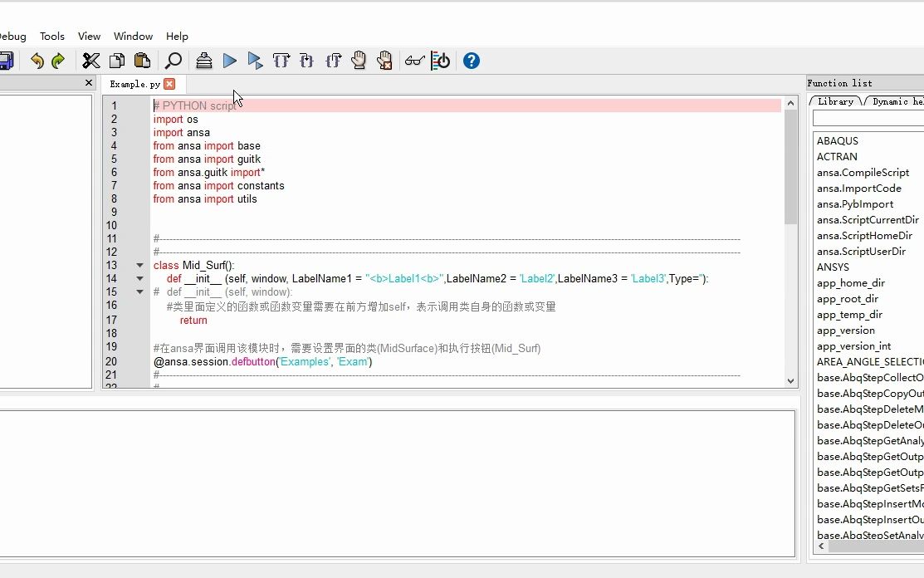This screenshot has width=924, height=578.
Task: Click 'from ansa import utils' line
Action: [205, 199]
